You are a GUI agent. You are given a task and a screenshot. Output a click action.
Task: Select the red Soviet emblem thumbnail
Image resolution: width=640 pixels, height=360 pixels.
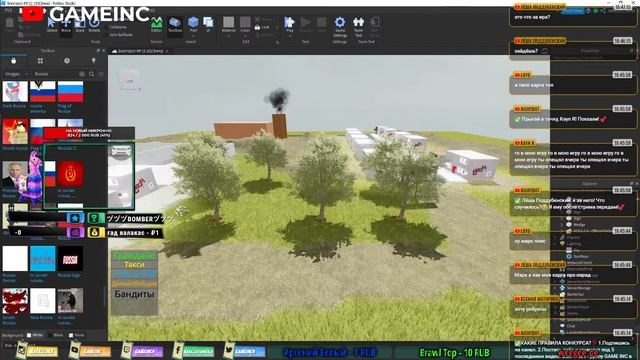click(x=71, y=173)
